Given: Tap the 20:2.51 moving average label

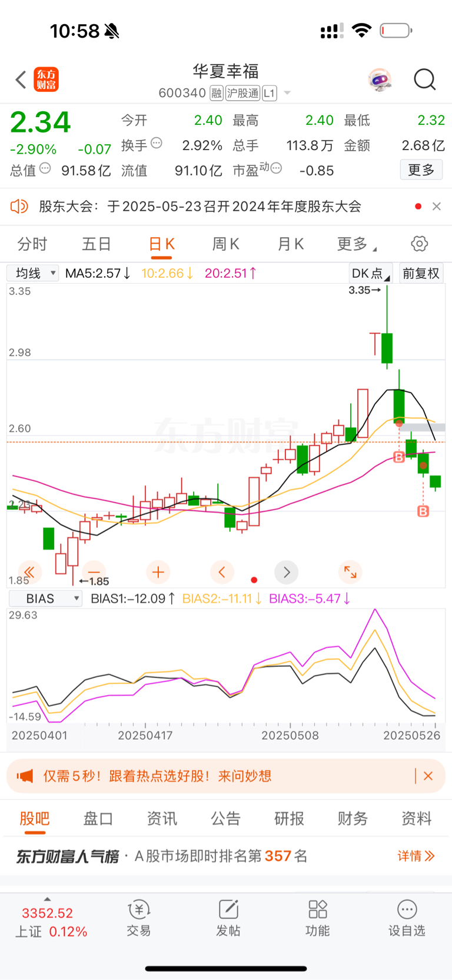Looking at the screenshot, I should (231, 273).
